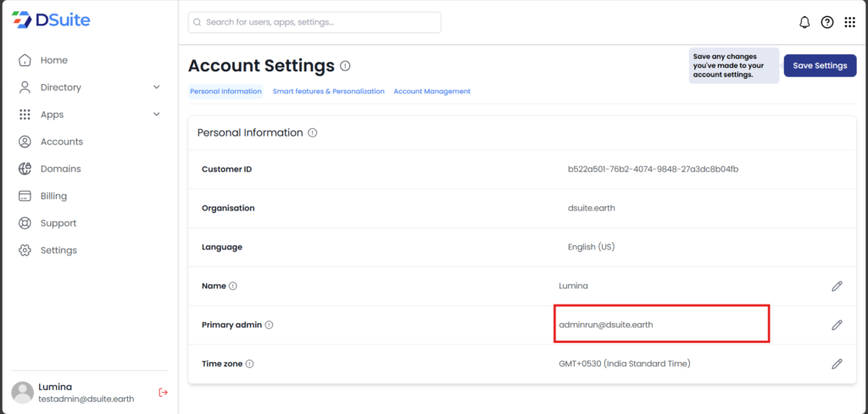
Task: Expand the Apps sidebar chevron
Action: pyautogui.click(x=156, y=115)
